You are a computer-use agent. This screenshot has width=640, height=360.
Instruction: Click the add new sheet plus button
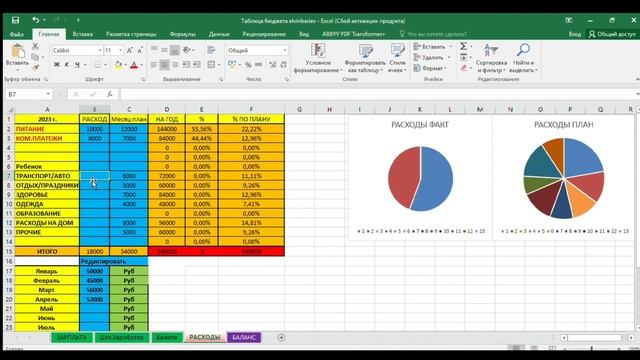point(281,338)
